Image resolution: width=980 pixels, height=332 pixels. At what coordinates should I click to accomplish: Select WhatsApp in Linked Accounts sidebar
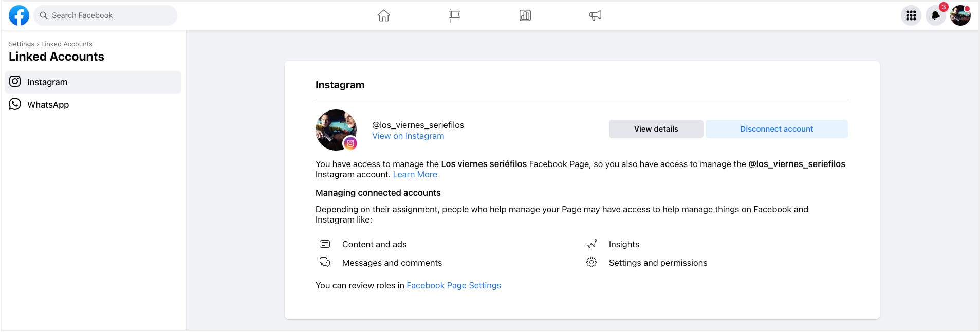[x=93, y=105]
